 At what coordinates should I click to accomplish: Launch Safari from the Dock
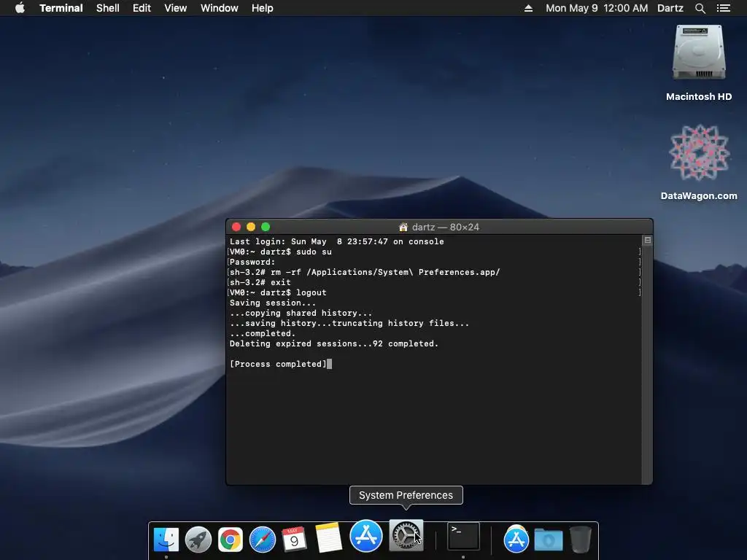pyautogui.click(x=263, y=540)
